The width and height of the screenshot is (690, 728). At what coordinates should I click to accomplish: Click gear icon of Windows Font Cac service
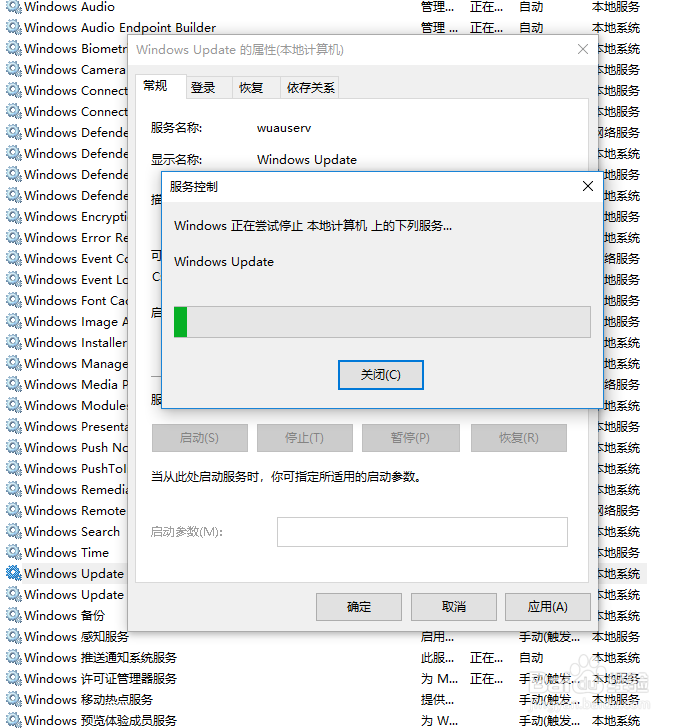13,300
